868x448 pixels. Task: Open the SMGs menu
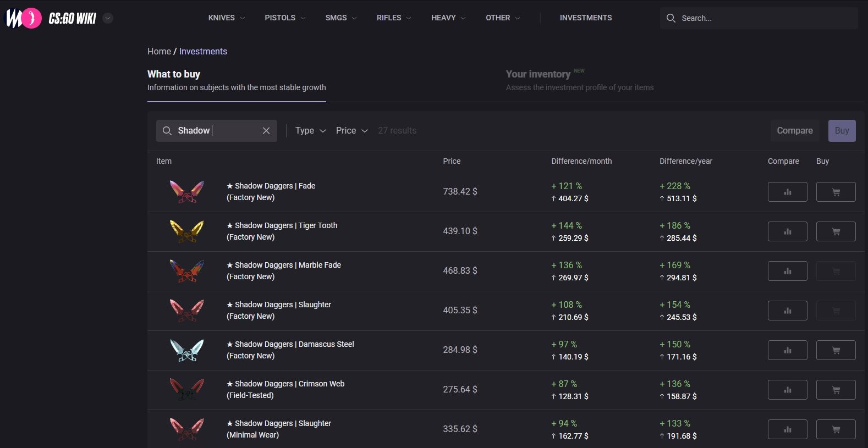click(341, 18)
